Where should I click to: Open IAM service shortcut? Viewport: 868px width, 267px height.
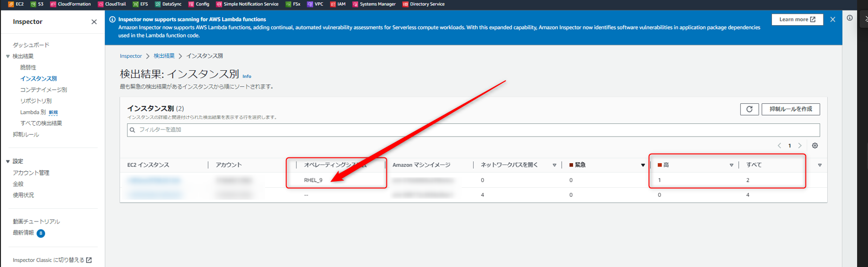coord(338,4)
